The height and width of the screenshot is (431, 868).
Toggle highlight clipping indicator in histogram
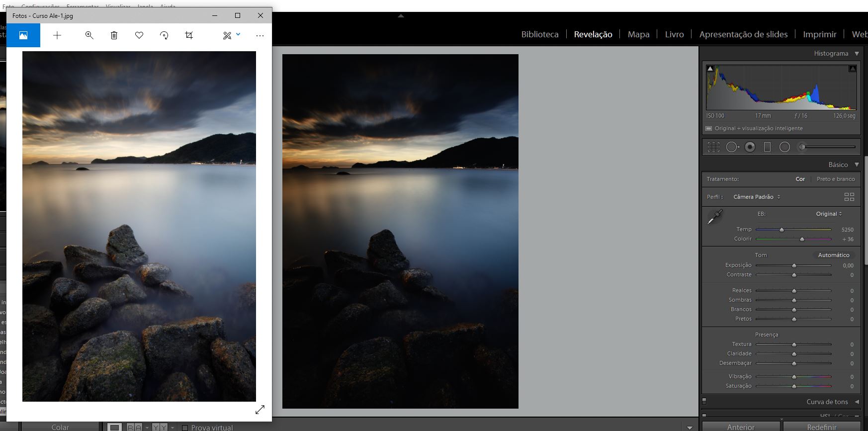coord(853,69)
